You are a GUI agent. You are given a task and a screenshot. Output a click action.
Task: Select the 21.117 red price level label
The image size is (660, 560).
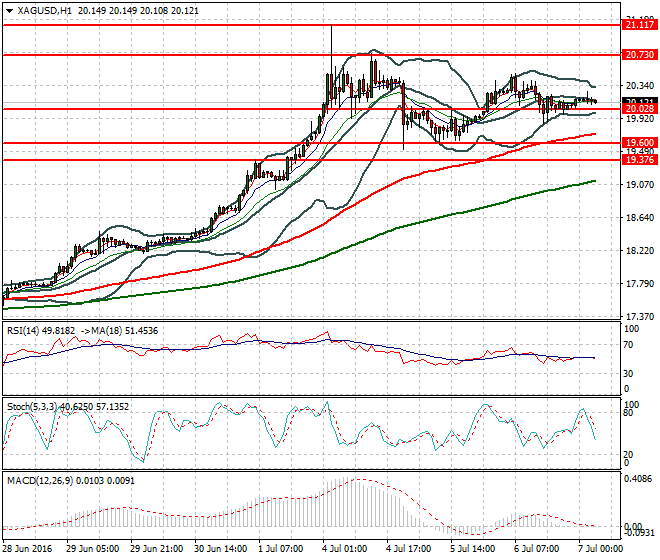coord(640,25)
